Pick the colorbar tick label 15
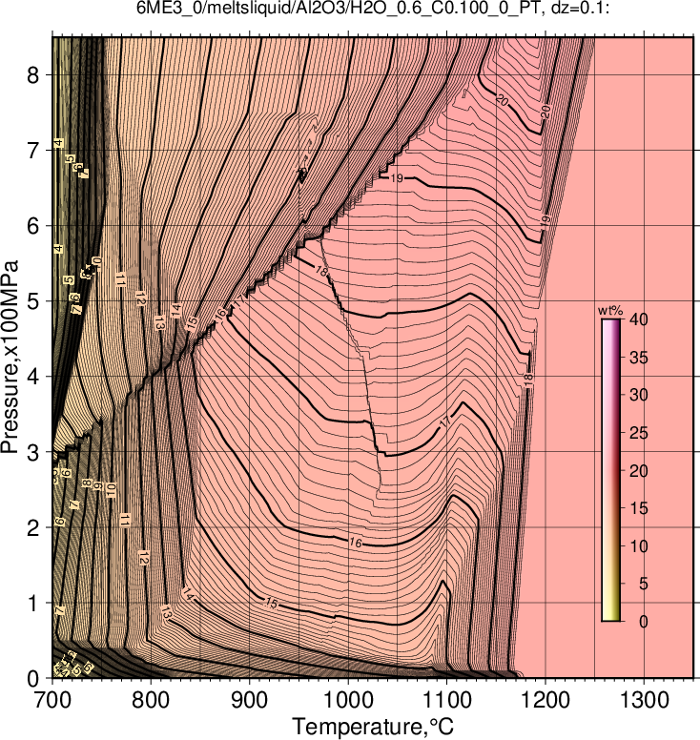This screenshot has height=740, width=700. (639, 508)
